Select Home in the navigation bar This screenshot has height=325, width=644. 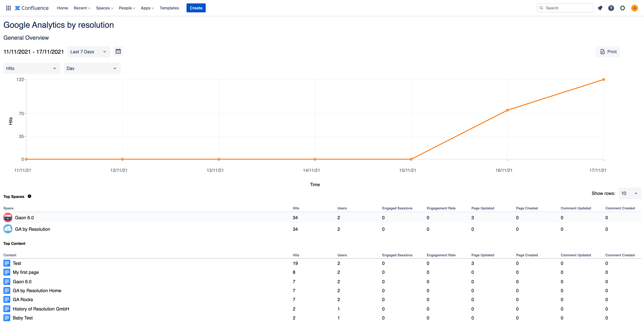pos(62,8)
